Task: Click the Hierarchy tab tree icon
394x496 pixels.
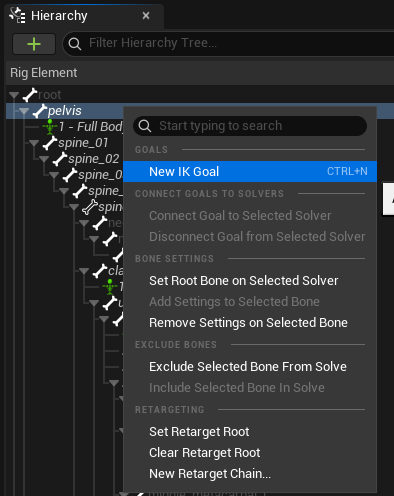Action: click(x=17, y=15)
